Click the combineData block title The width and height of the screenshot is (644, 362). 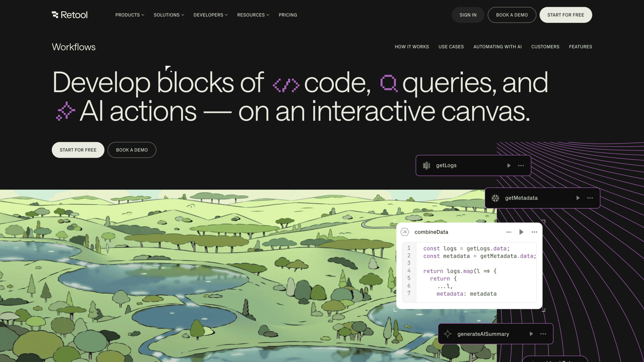(x=431, y=232)
